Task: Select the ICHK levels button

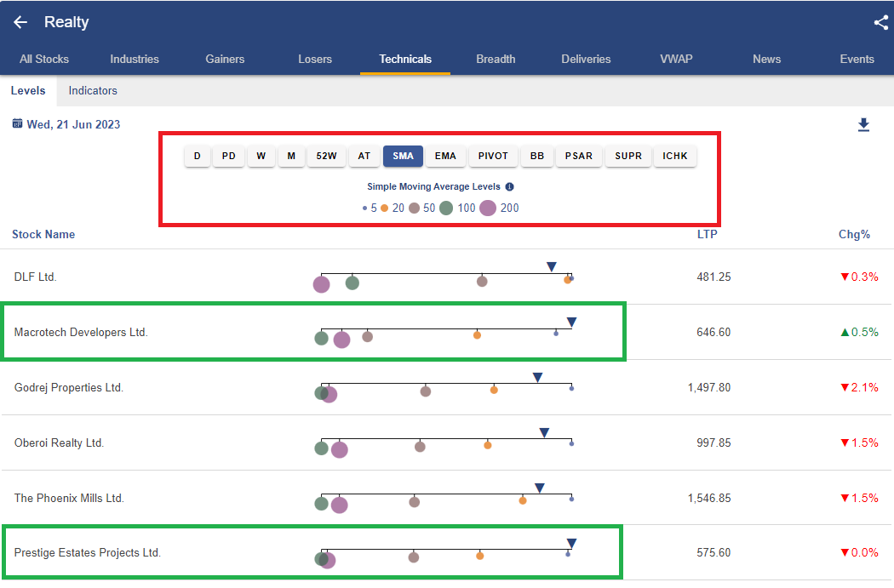Action: (x=675, y=156)
